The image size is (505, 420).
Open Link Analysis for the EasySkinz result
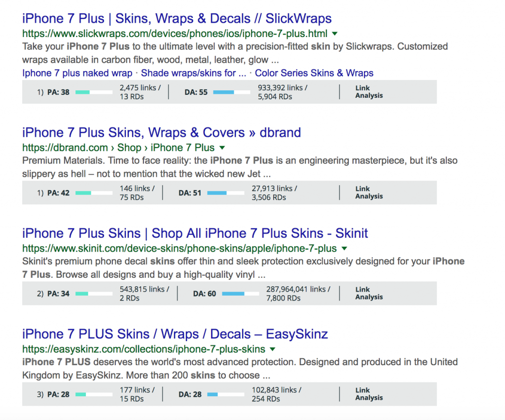(368, 394)
